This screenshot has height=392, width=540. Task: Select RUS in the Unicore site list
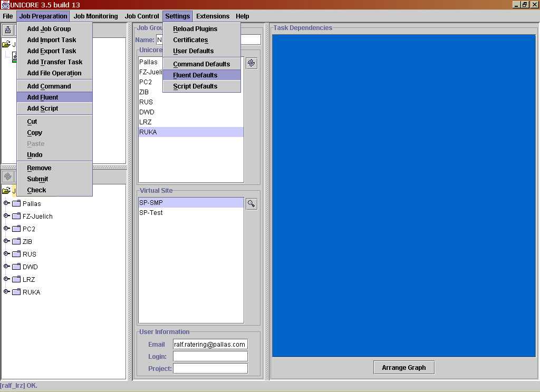pos(191,102)
